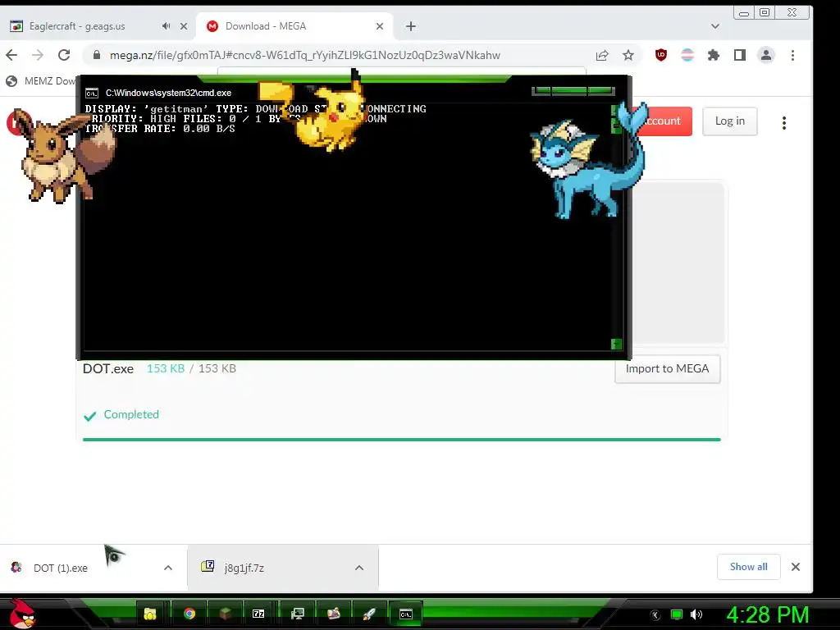Click the Completed status text
This screenshot has height=630, width=840.
point(131,414)
